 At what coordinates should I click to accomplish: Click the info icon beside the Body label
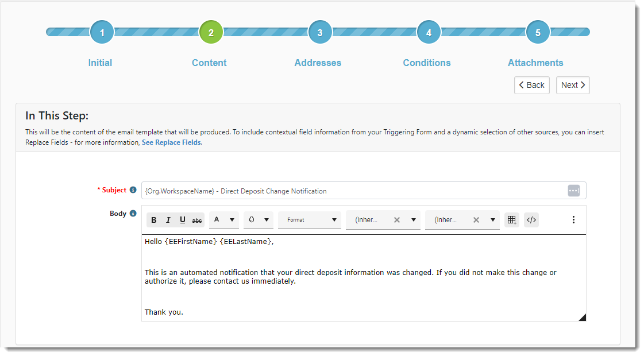coord(133,214)
